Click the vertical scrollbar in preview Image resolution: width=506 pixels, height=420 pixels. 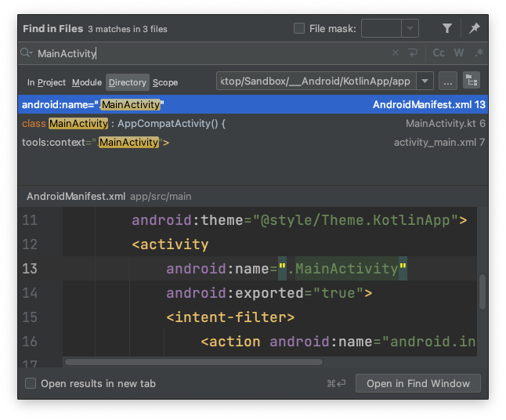[x=483, y=291]
